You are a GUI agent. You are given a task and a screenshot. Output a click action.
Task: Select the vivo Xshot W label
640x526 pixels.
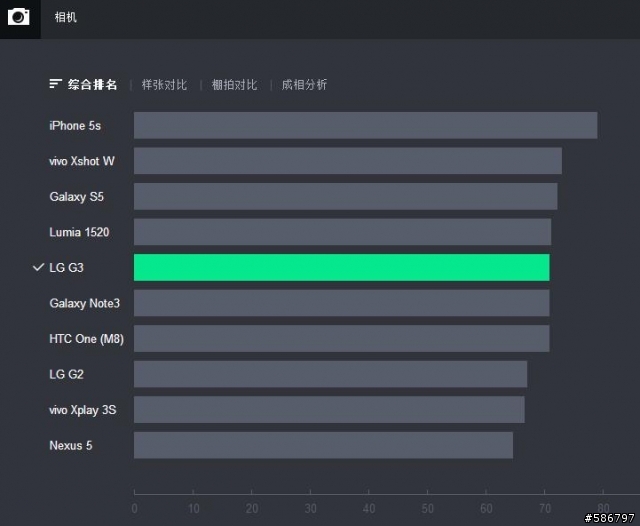pos(82,161)
